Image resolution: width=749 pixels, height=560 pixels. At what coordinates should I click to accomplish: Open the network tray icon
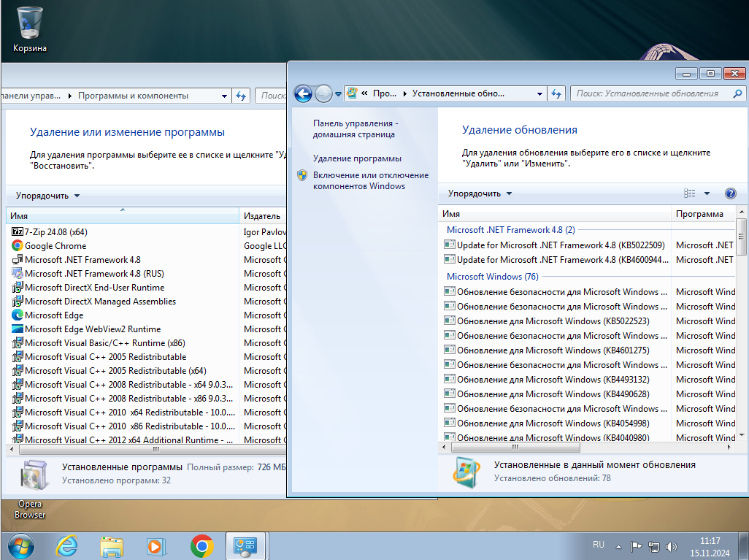(653, 547)
